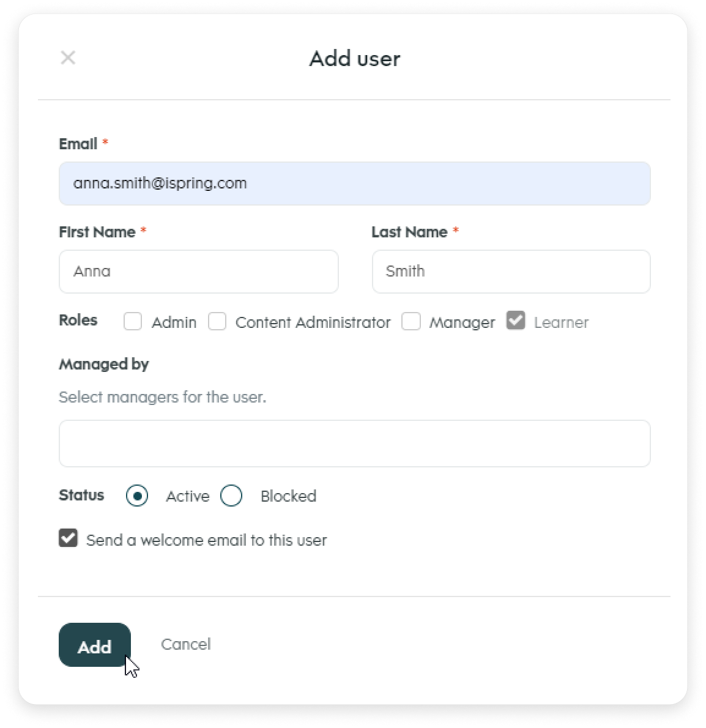Select the Active status radio button
The width and height of the screenshot is (706, 728).
pos(137,496)
